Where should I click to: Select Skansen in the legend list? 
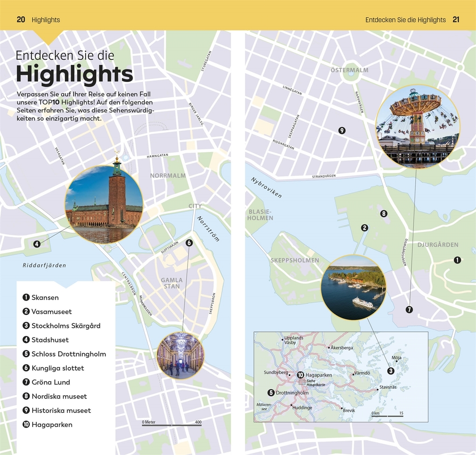click(45, 298)
